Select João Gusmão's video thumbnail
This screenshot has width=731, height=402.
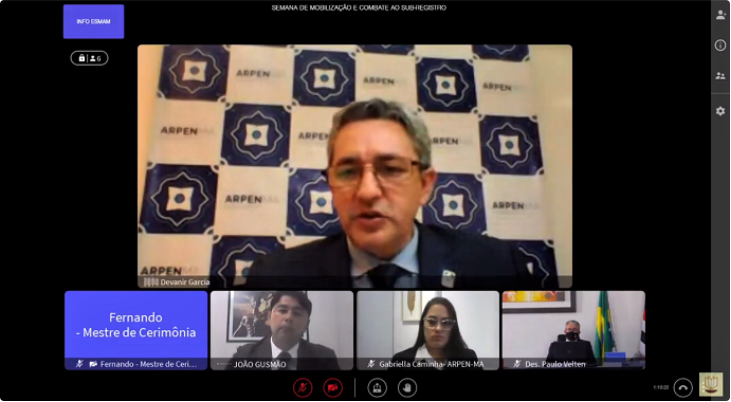282,330
